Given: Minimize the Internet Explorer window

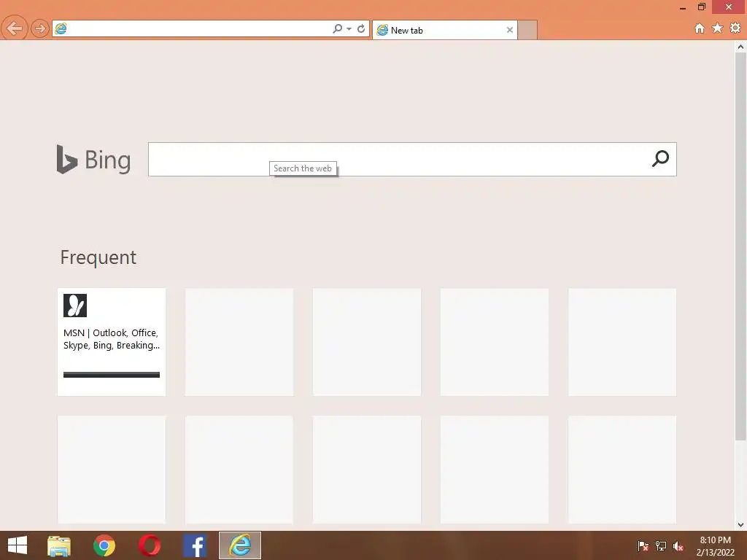Looking at the screenshot, I should 683,7.
